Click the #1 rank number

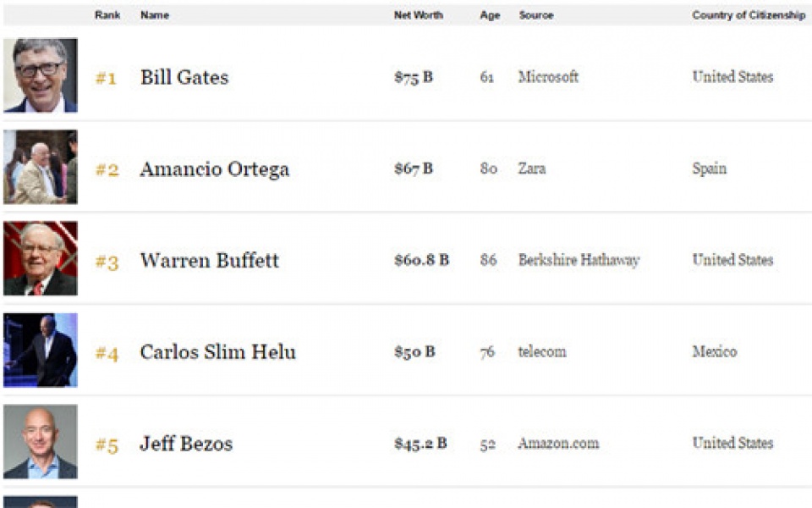pyautogui.click(x=106, y=78)
